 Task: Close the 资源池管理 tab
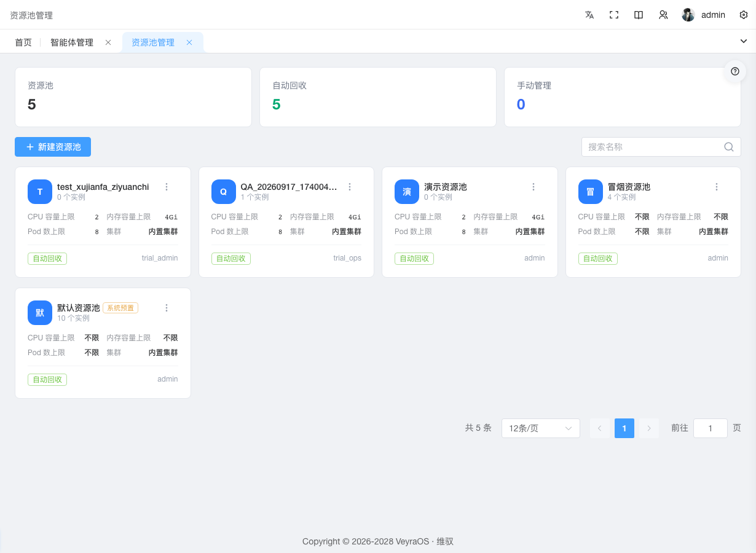coord(189,42)
